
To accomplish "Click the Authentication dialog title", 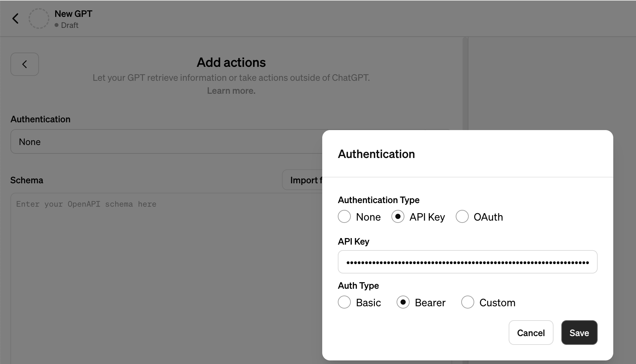I will (x=376, y=154).
